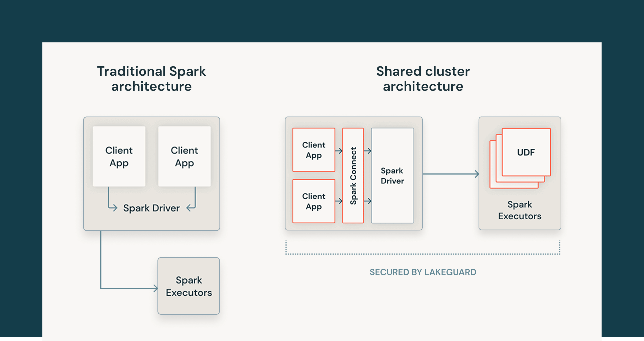Viewport: 644px width, 341px height.
Task: Select the vertical Spark Connect bar
Action: click(353, 175)
